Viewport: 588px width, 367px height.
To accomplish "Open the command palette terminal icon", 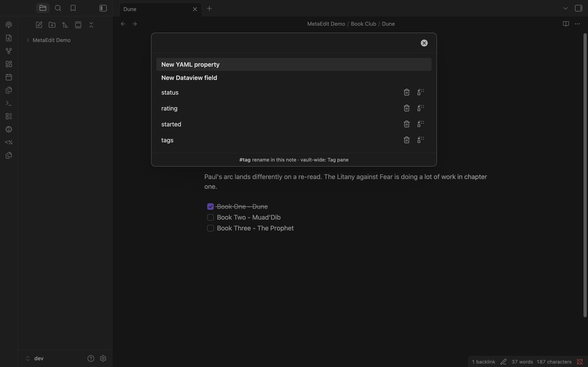I will [x=9, y=103].
